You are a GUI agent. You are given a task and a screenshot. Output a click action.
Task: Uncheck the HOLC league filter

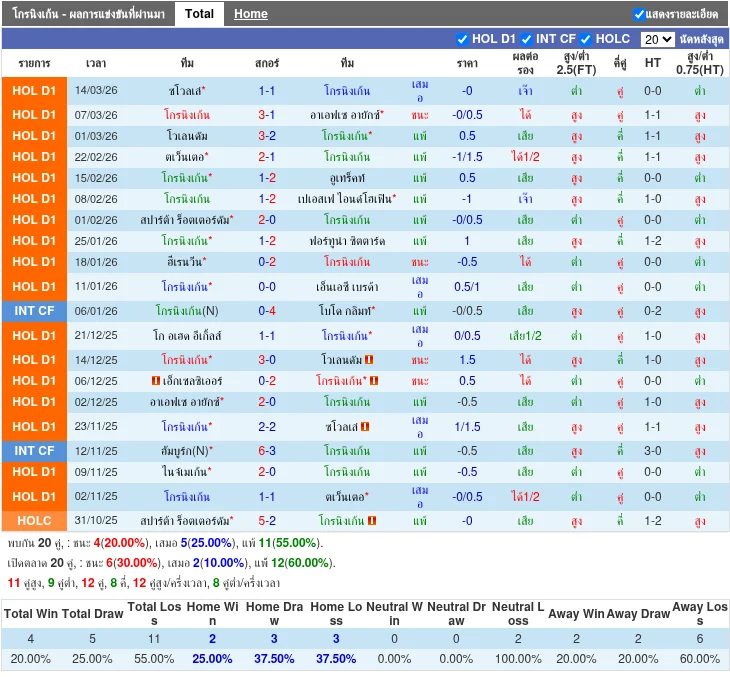(x=585, y=39)
